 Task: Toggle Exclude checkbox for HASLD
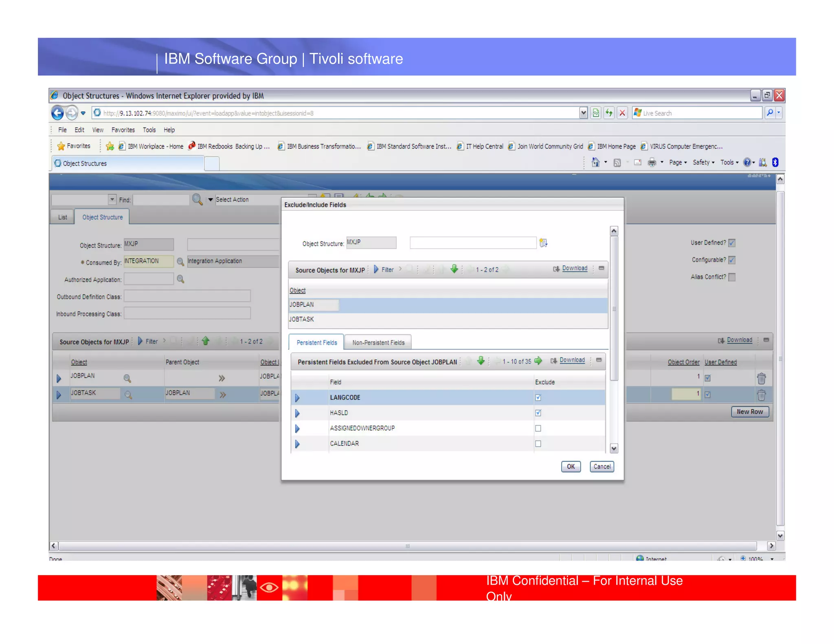pos(538,413)
